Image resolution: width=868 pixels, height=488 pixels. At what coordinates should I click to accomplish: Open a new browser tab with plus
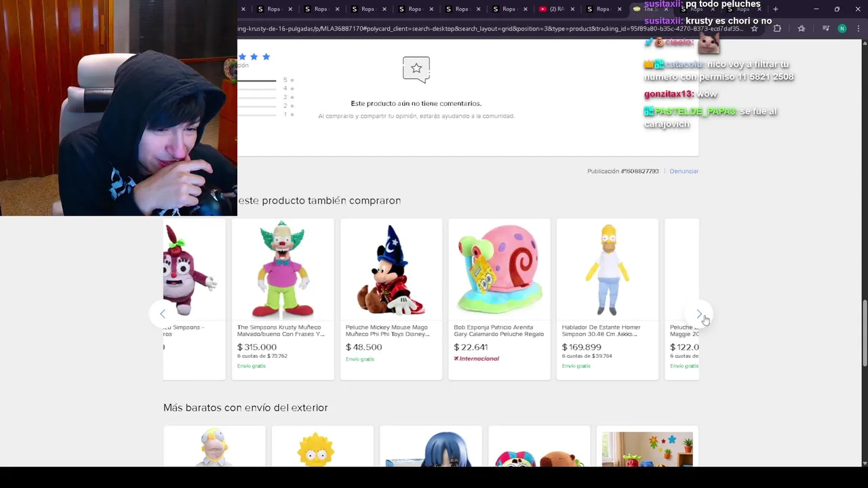click(x=775, y=9)
